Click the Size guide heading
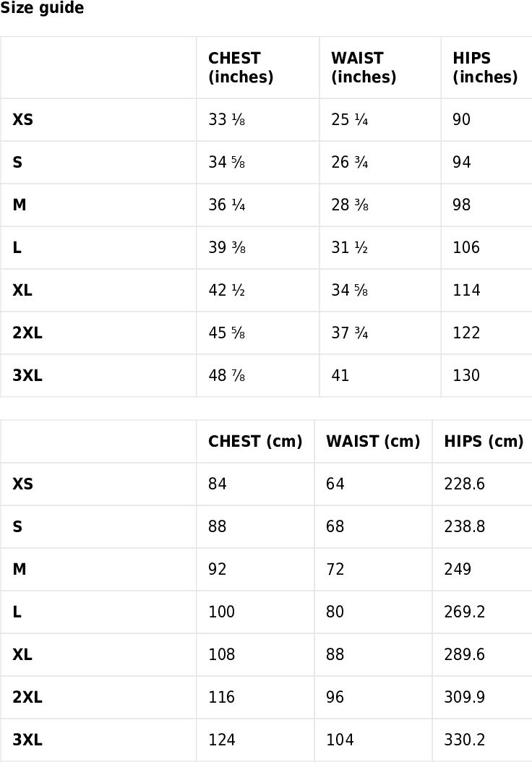This screenshot has width=532, height=762. pos(42,8)
